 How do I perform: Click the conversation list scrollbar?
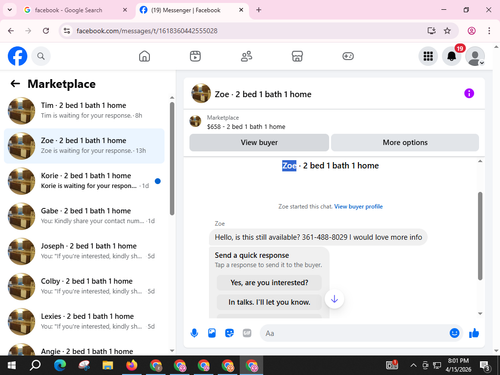click(172, 158)
